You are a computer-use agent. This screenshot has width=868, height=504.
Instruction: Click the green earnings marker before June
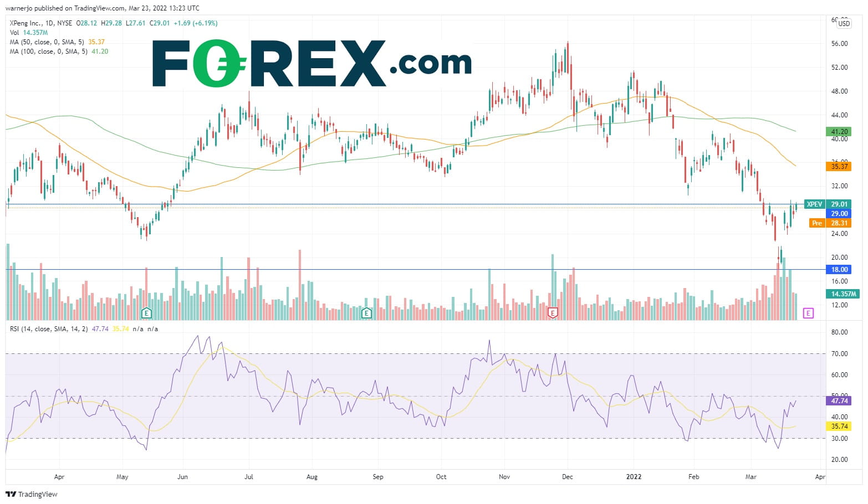[x=146, y=313]
